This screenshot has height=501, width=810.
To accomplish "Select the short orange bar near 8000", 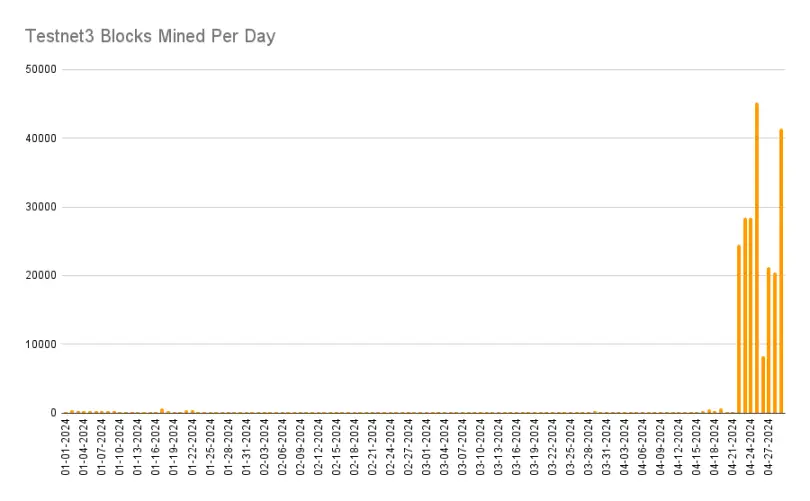I will (763, 385).
